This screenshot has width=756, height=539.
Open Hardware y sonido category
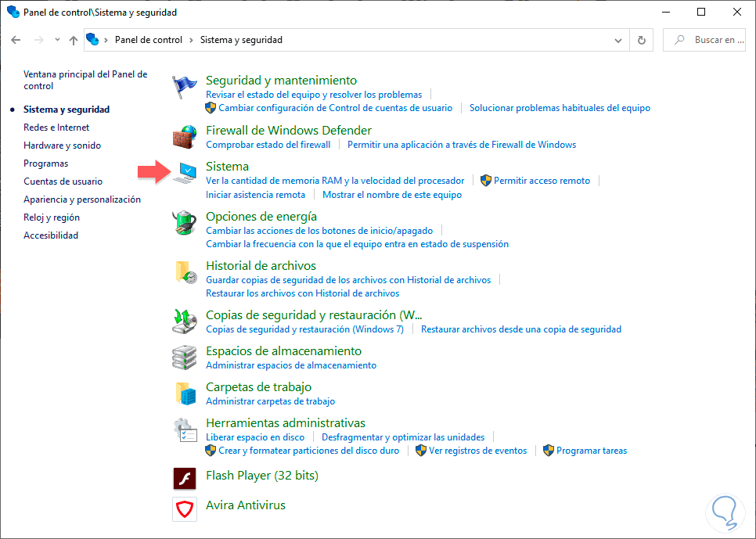pyautogui.click(x=62, y=146)
